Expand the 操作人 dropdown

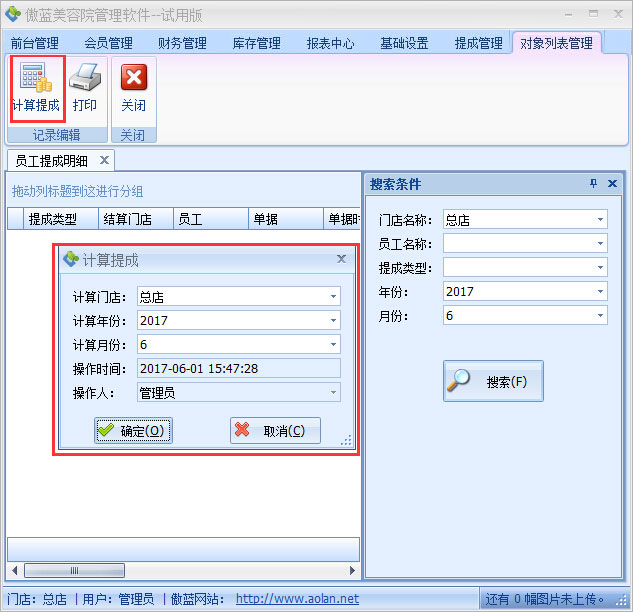(333, 392)
